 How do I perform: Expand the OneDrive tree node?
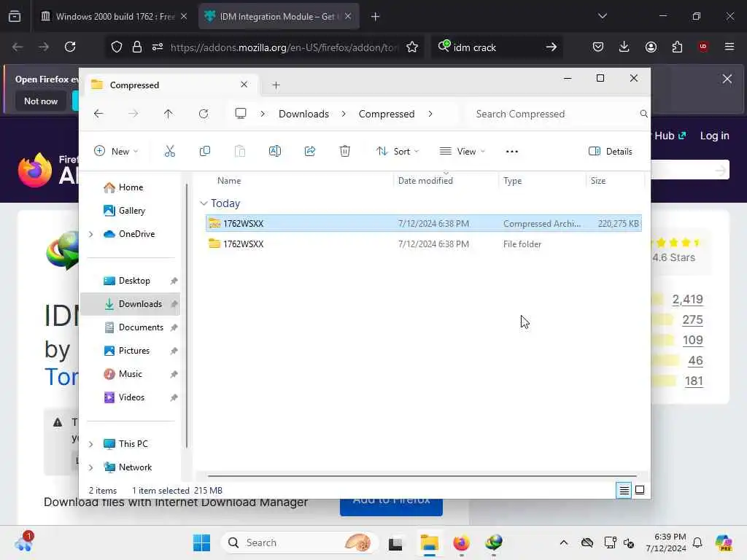90,234
